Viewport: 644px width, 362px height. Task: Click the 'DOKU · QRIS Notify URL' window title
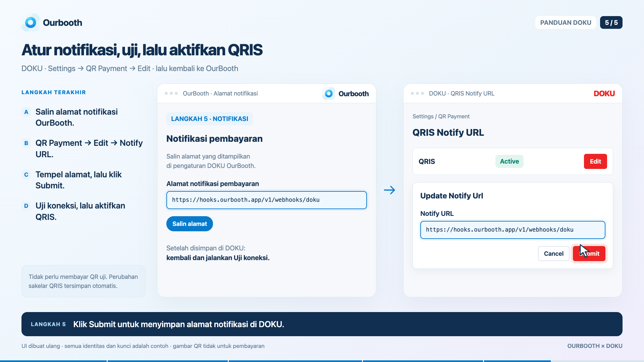[462, 94]
